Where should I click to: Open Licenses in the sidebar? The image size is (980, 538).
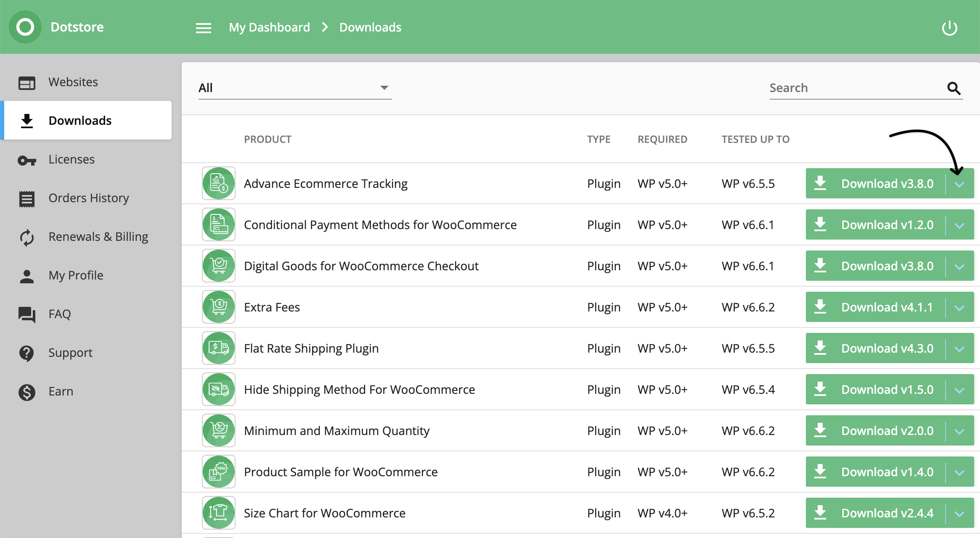pyautogui.click(x=86, y=159)
